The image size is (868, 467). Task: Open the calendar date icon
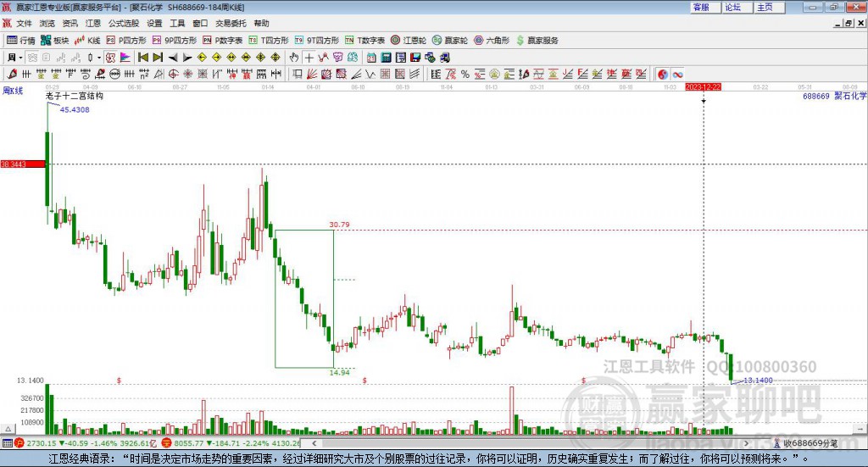tap(371, 58)
